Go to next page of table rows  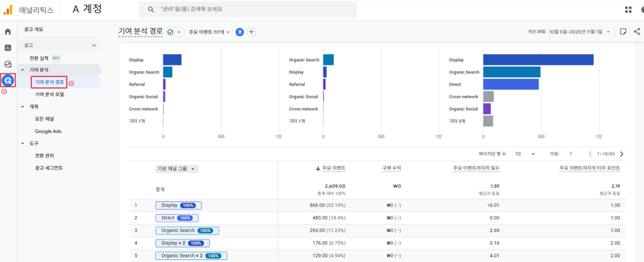click(621, 154)
